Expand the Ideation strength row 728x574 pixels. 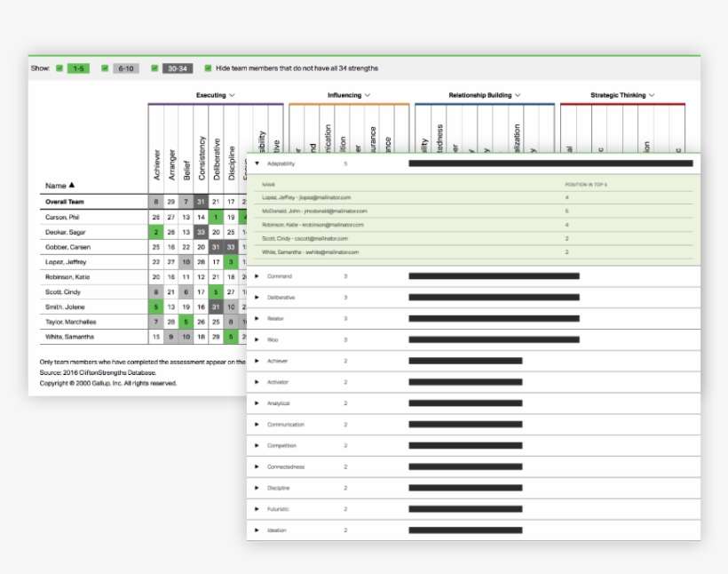257,530
